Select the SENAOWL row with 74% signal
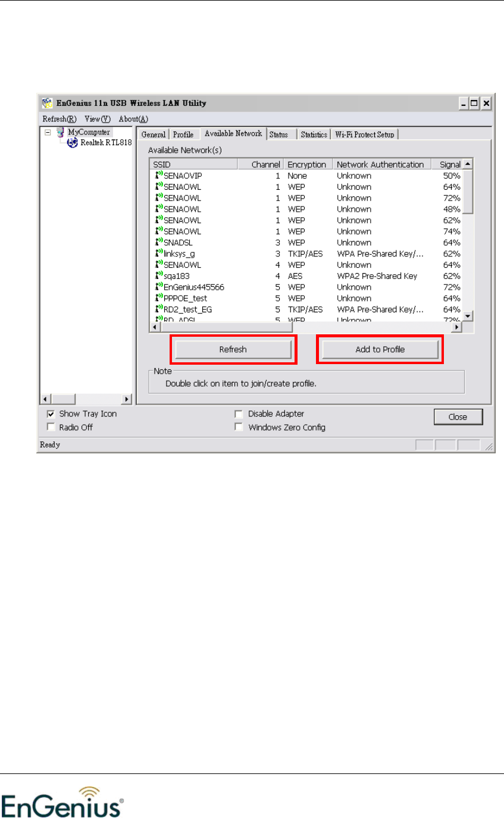Screen dimensions: 504x821 point(306,231)
